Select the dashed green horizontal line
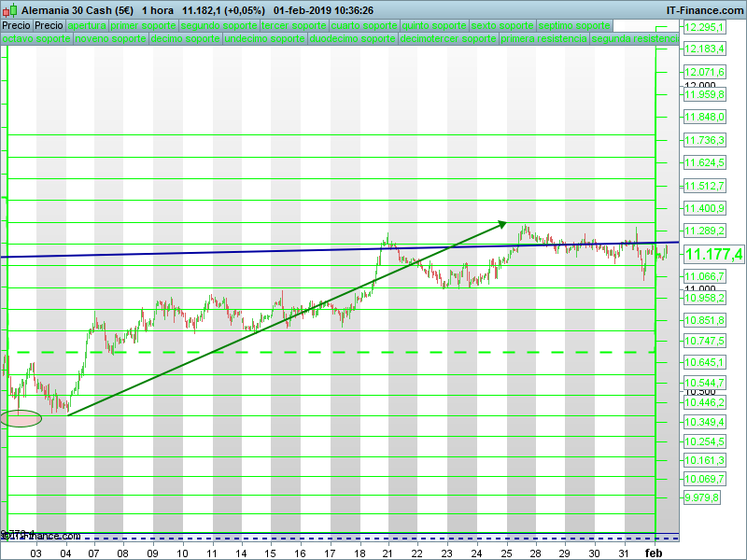Screen dimensions: 747x560 point(280,353)
